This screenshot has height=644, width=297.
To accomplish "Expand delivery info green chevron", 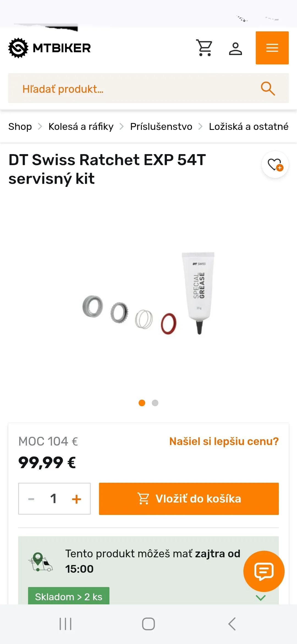I will coord(261,597).
